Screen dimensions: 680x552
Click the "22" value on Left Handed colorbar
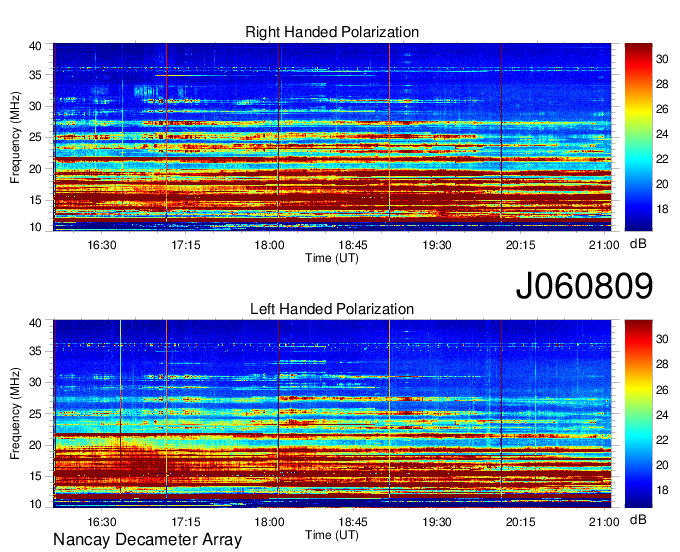662,440
